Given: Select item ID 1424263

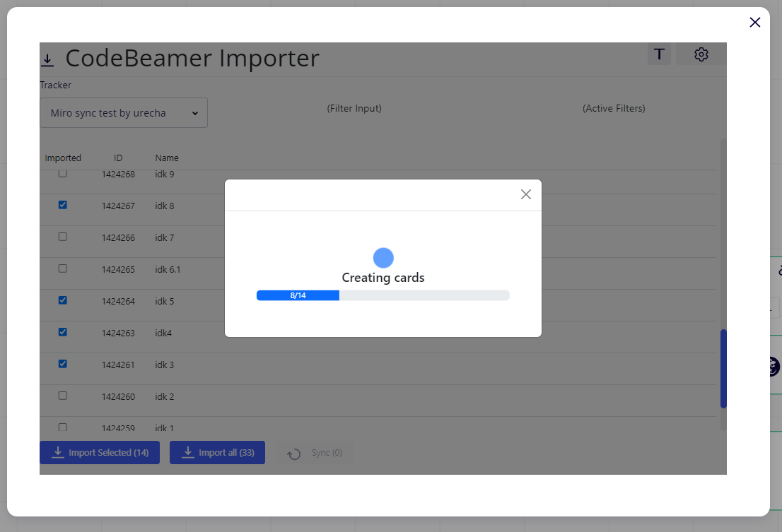Looking at the screenshot, I should coord(118,333).
